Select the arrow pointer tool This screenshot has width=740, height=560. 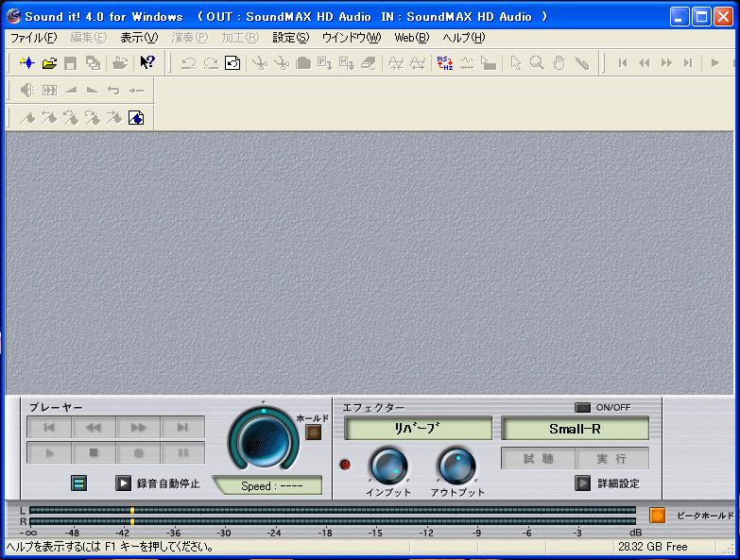[x=515, y=63]
